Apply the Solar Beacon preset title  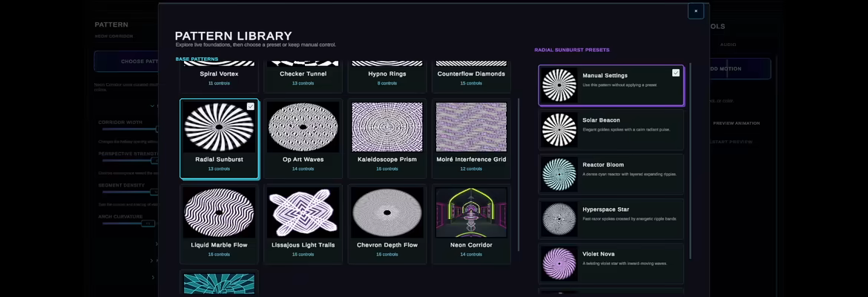coord(601,120)
